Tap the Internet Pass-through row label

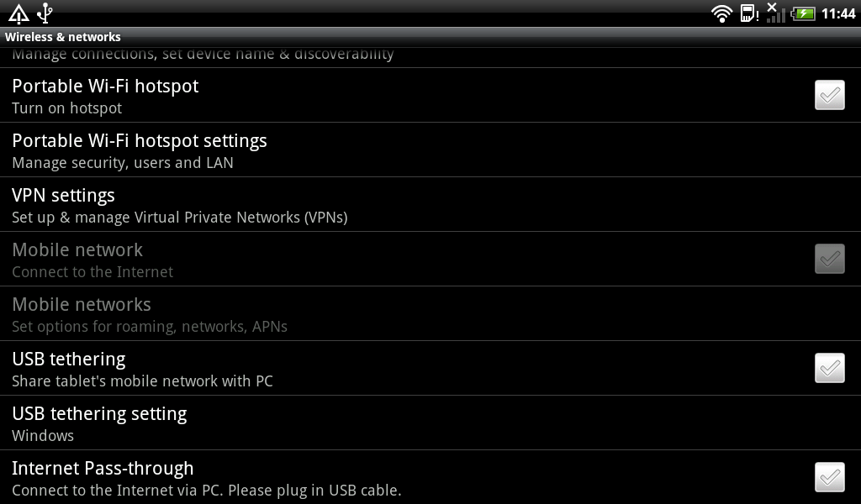tap(103, 469)
